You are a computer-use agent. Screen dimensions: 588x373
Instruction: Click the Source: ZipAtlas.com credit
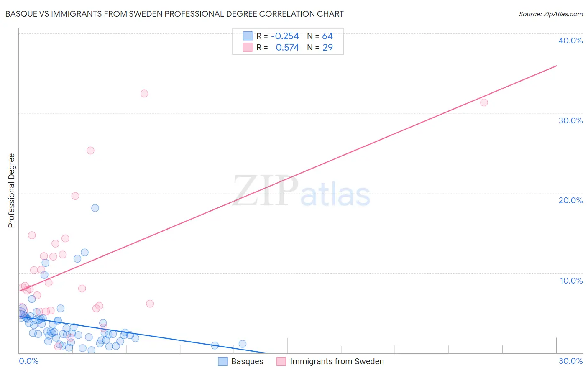pyautogui.click(x=550, y=14)
